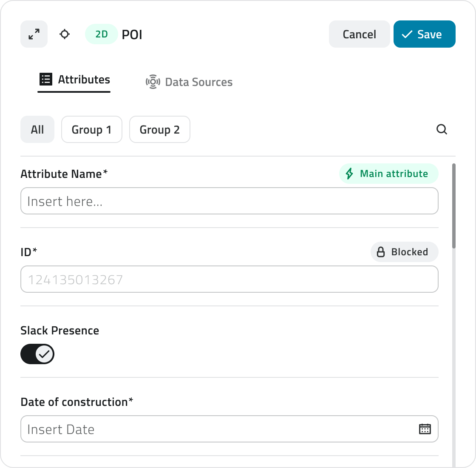Open the Attributes tab
Image resolution: width=476 pixels, height=468 pixels.
point(84,80)
